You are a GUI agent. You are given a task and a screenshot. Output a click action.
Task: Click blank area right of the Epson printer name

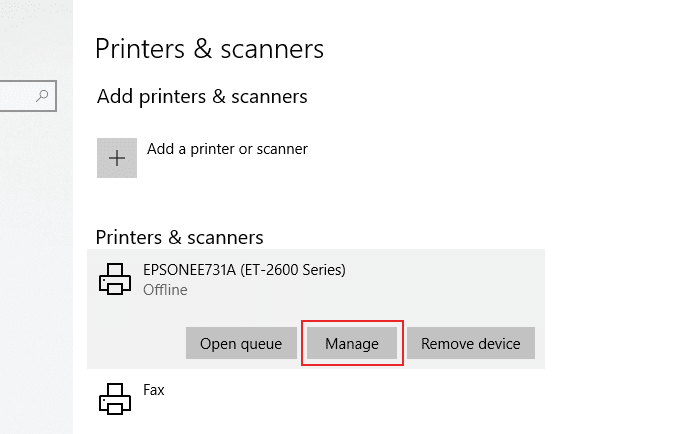(450, 275)
